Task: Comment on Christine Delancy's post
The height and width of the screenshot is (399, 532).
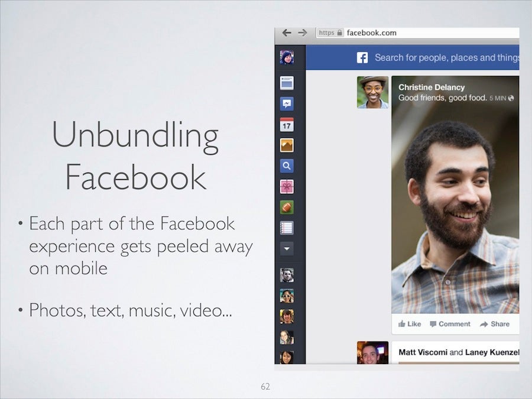Action: click(450, 324)
